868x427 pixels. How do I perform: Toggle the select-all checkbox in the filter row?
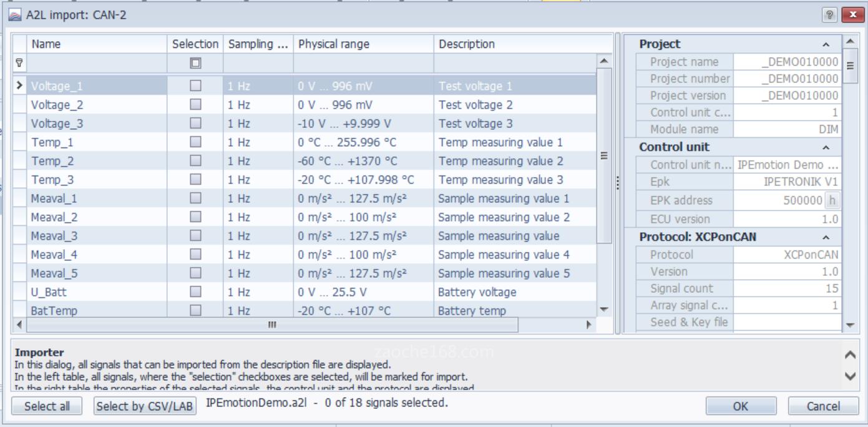coord(195,63)
